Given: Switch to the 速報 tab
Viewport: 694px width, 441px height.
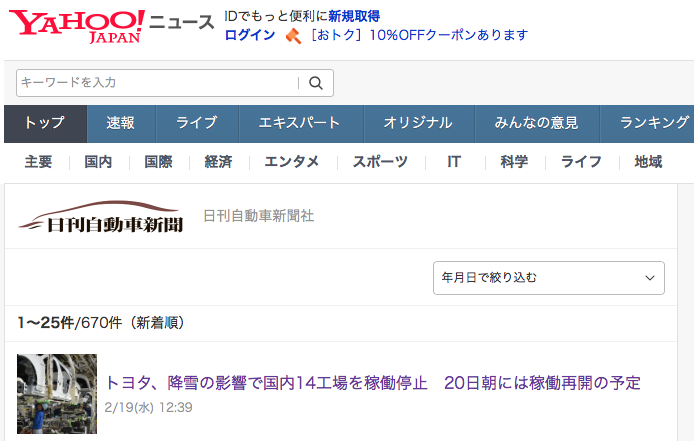Looking at the screenshot, I should (119, 123).
